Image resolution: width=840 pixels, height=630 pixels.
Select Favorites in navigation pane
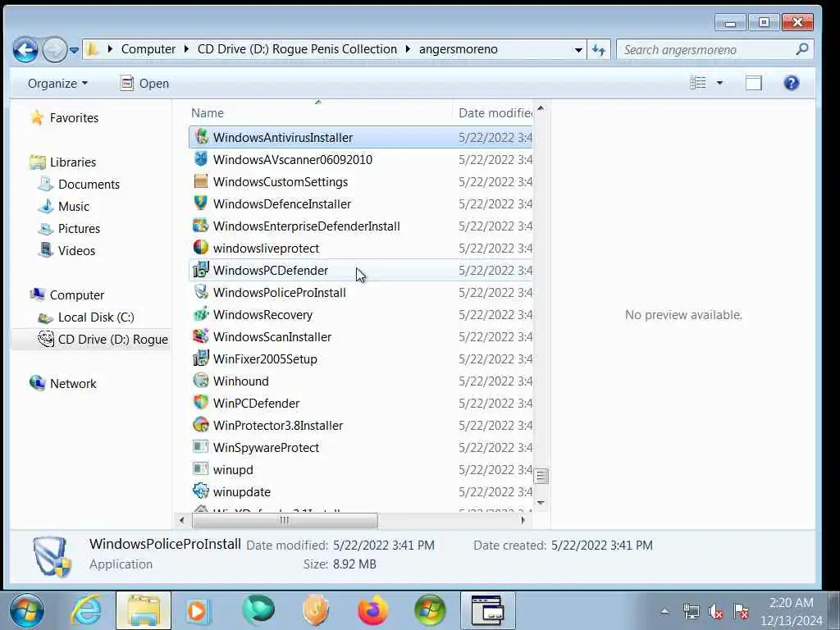[x=74, y=118]
